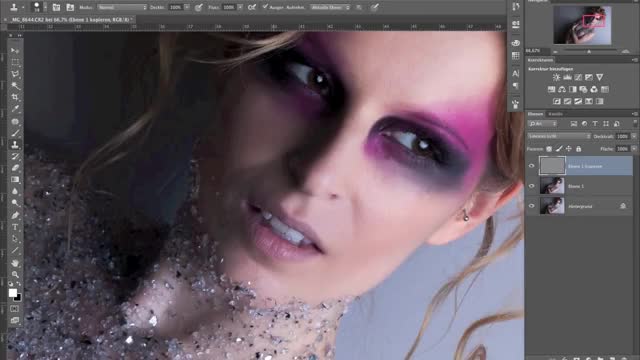Screen dimensions: 640x360
Task: Open the layer Deckkraft slider arrow
Action: pos(634,136)
